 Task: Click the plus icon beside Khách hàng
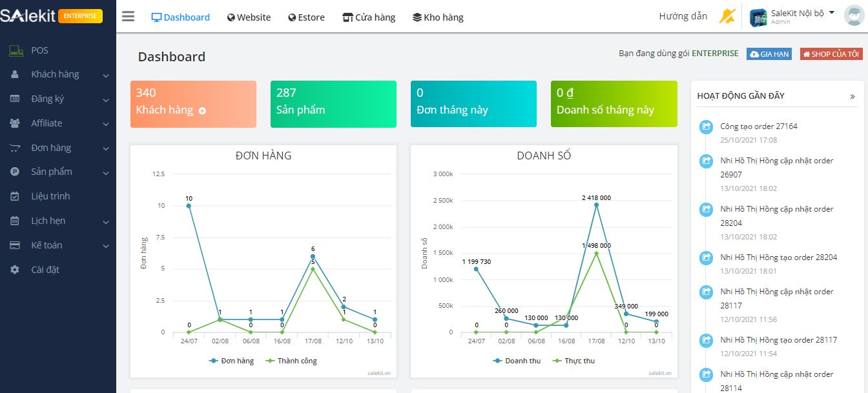tap(202, 111)
